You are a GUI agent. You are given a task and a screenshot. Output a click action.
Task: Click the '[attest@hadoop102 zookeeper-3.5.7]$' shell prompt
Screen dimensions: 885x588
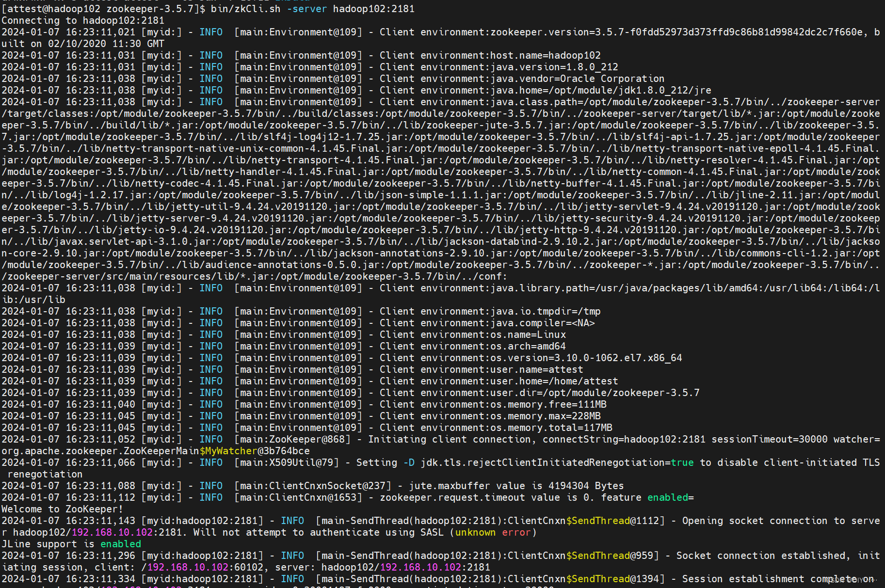(103, 9)
